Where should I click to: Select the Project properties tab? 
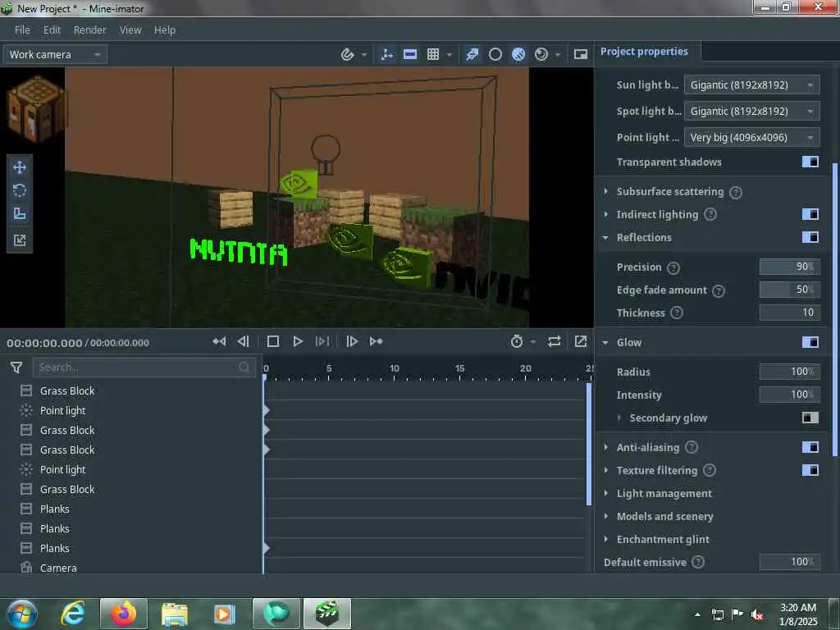(645, 52)
